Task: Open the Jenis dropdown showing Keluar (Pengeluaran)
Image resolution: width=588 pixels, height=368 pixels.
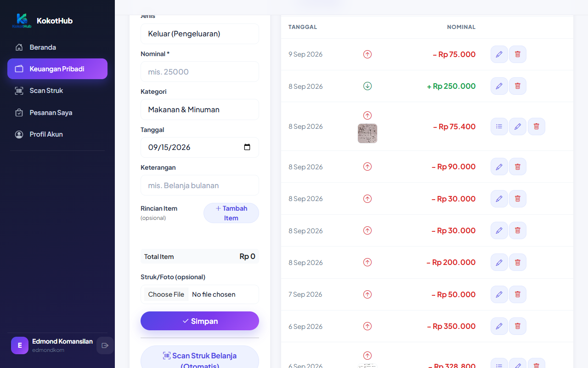Action: [x=200, y=34]
